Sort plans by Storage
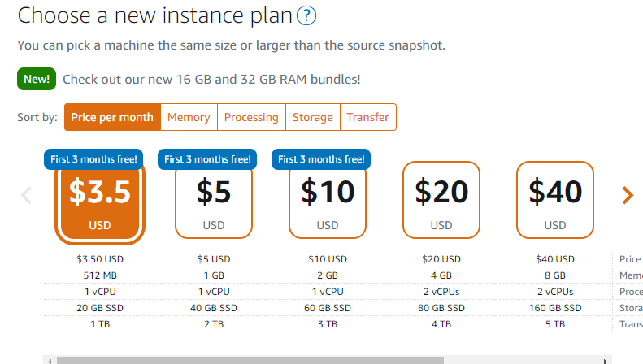Viewport: 643px width, 364px height. [313, 117]
